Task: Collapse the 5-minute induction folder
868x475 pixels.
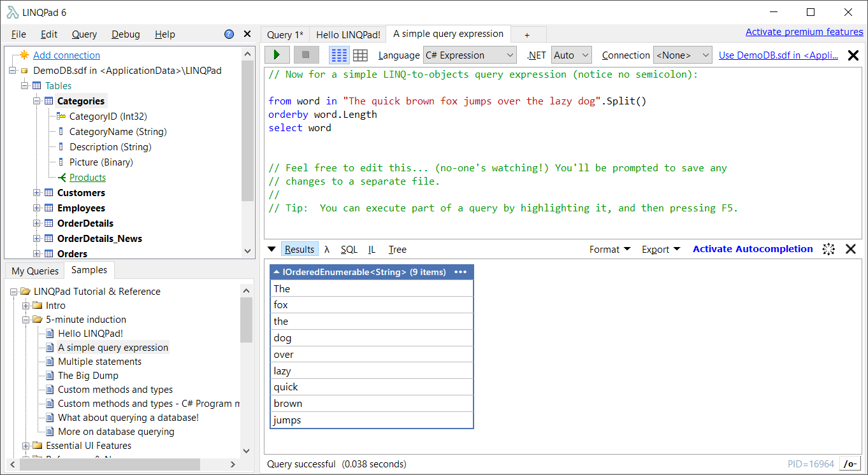Action: [25, 320]
